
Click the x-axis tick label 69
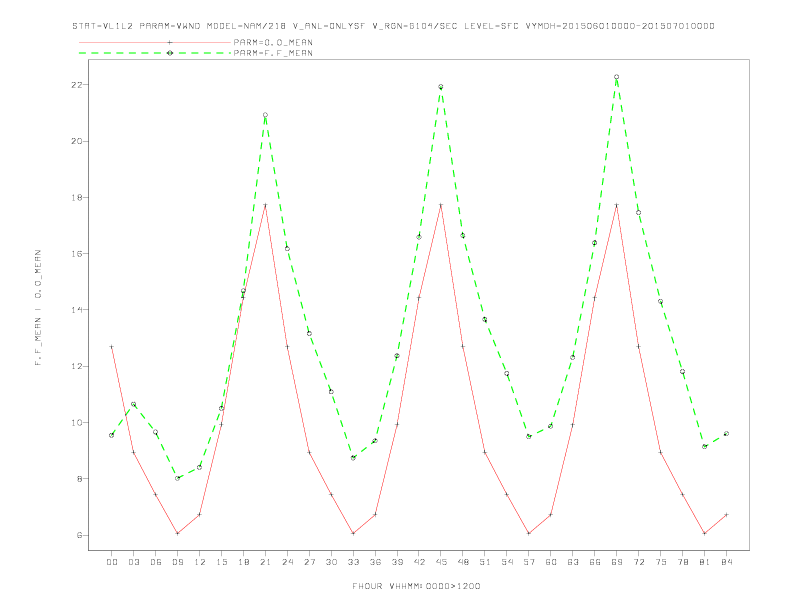pyautogui.click(x=617, y=562)
